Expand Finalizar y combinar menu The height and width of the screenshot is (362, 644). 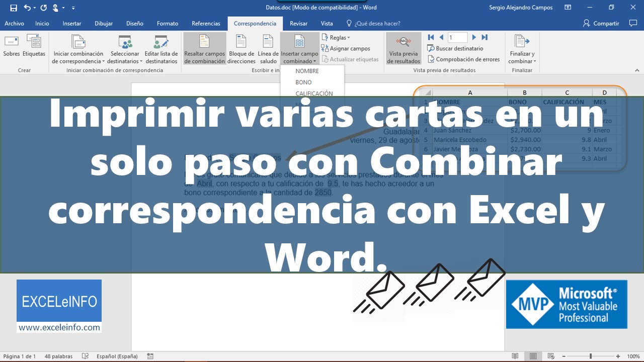[522, 49]
